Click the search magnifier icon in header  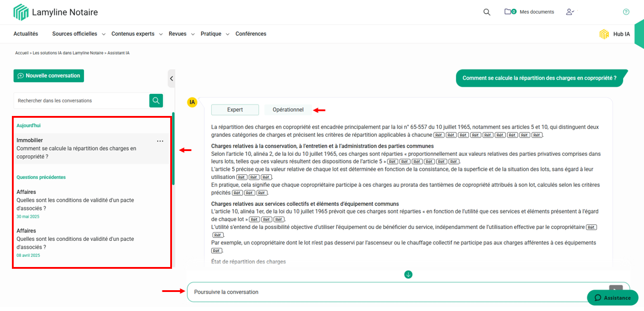(487, 12)
